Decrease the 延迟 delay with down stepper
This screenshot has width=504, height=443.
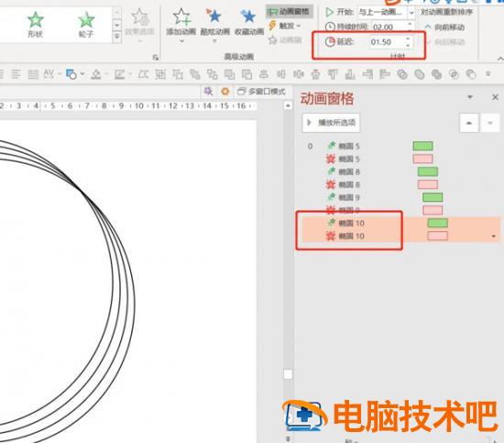(408, 45)
